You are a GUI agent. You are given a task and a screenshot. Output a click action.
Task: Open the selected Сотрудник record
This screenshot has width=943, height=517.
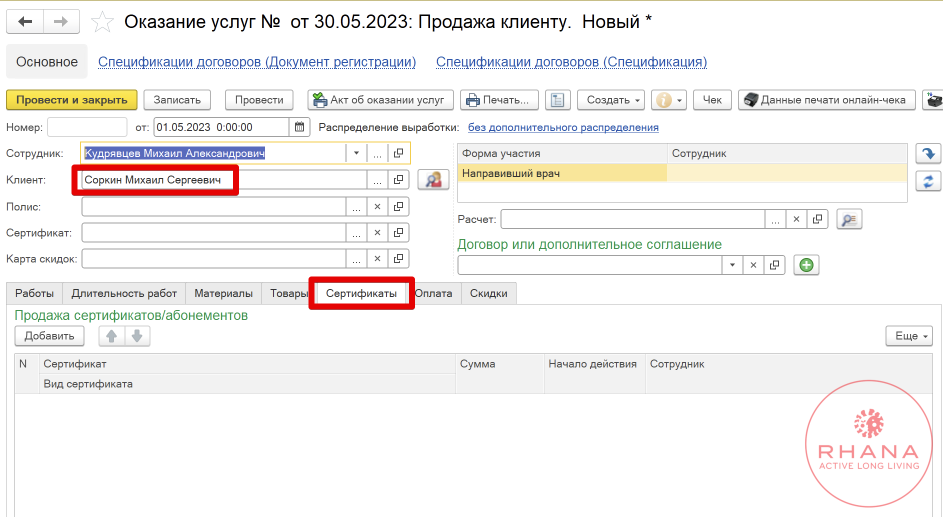pyautogui.click(x=398, y=153)
